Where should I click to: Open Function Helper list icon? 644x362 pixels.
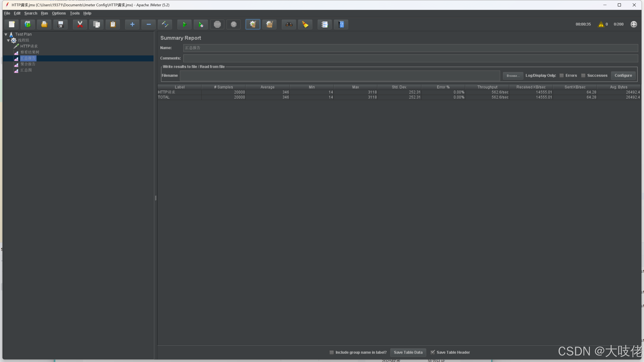click(325, 24)
